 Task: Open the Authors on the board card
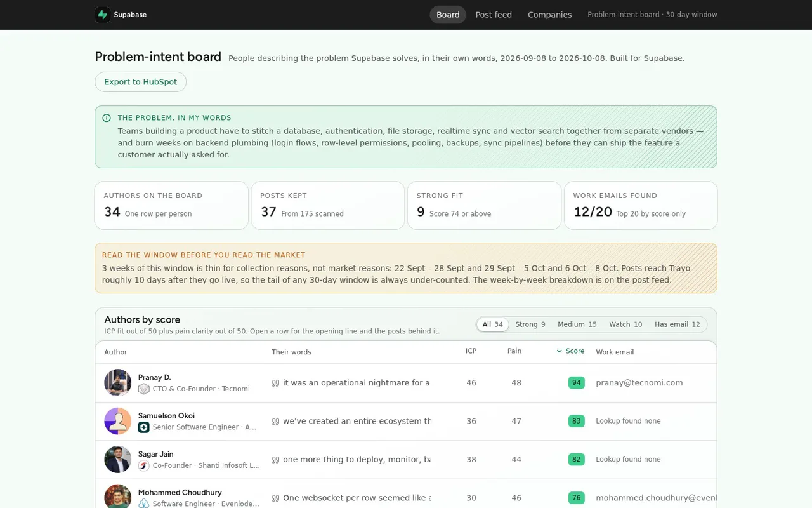pyautogui.click(x=171, y=206)
